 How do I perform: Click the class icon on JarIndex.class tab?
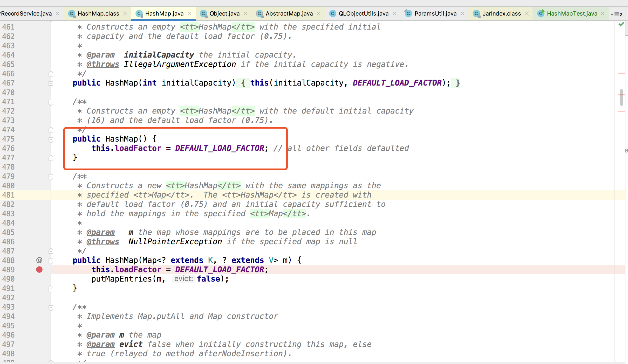coord(477,13)
